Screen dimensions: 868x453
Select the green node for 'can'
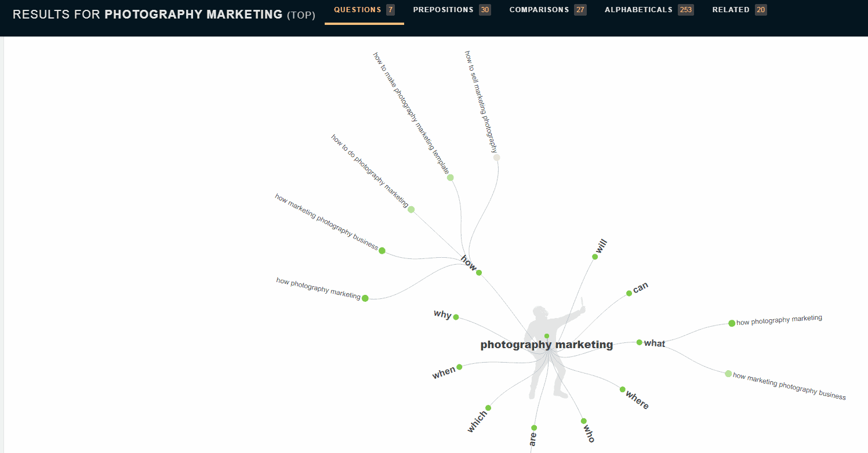click(x=630, y=293)
